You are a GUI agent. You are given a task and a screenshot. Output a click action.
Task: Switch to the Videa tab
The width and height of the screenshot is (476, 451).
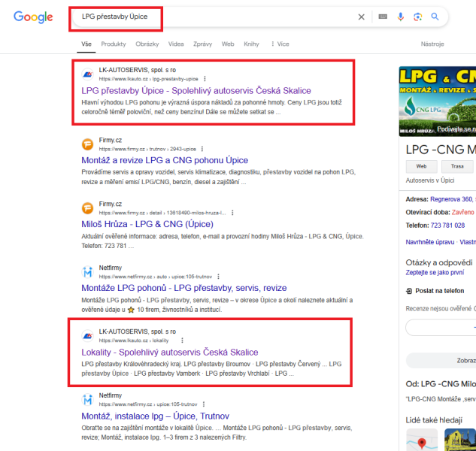176,44
